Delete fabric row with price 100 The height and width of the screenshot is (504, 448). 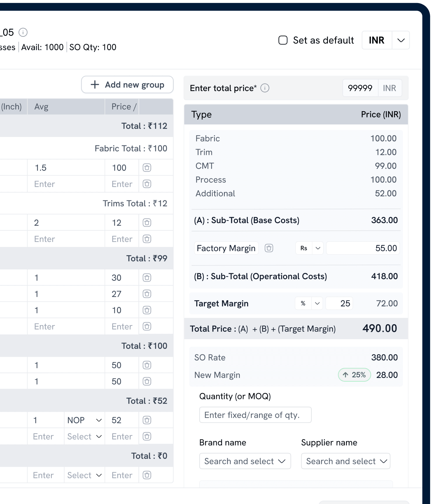(x=147, y=168)
